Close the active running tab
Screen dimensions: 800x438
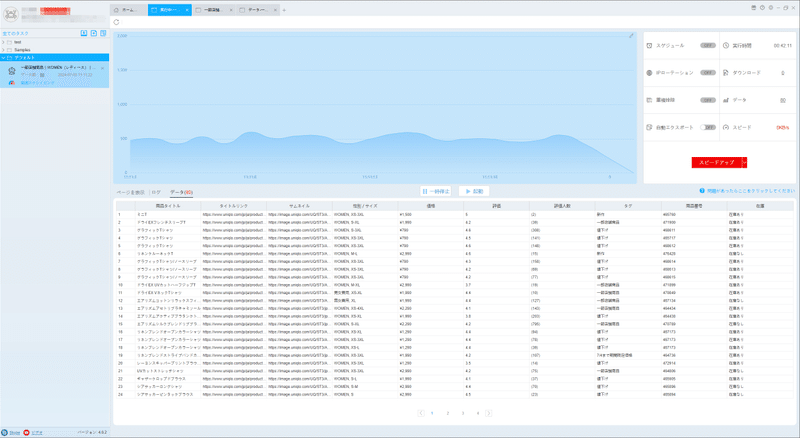click(x=187, y=10)
